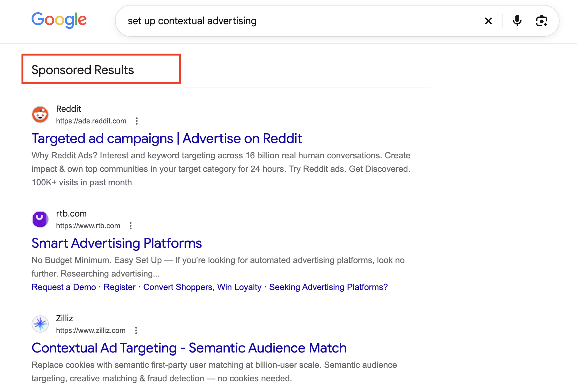Open Contextual Ad Targeting Zilliz result
Image resolution: width=577 pixels, height=392 pixels.
[x=189, y=348]
